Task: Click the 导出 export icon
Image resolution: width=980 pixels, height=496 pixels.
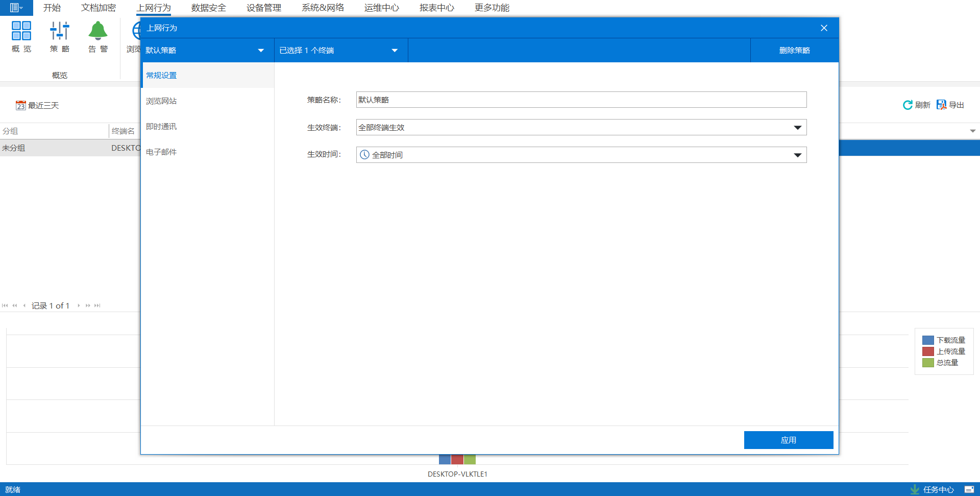Action: coord(941,105)
